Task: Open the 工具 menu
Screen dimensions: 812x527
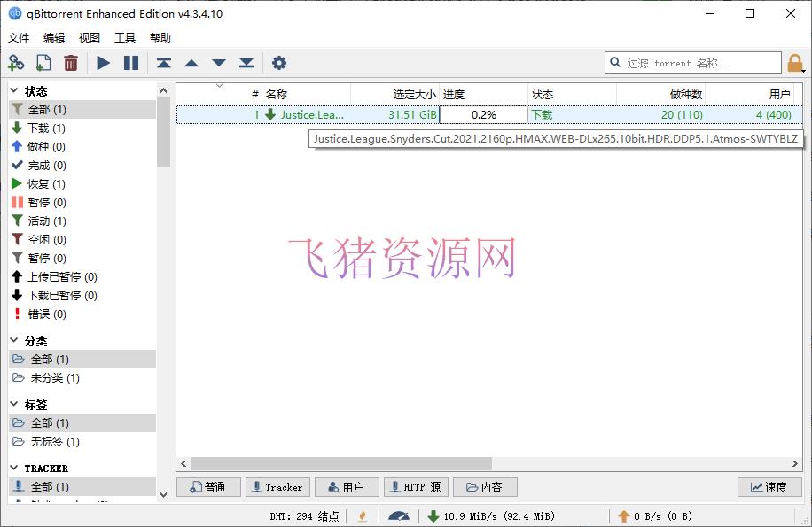Action: click(x=125, y=38)
